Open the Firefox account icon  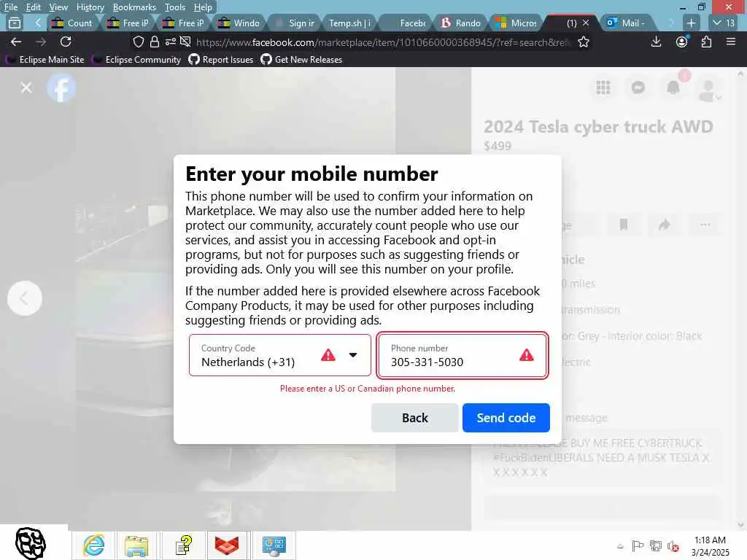[x=682, y=42]
